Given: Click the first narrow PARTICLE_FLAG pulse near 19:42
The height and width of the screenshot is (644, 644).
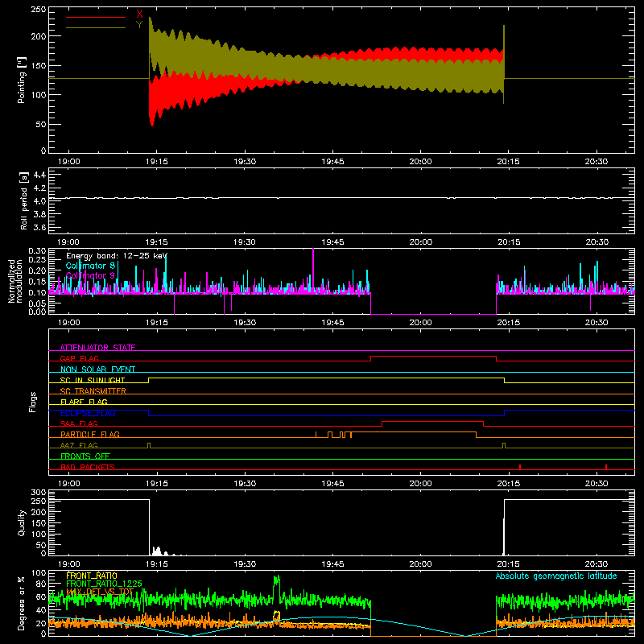Looking at the screenshot, I should click(316, 435).
